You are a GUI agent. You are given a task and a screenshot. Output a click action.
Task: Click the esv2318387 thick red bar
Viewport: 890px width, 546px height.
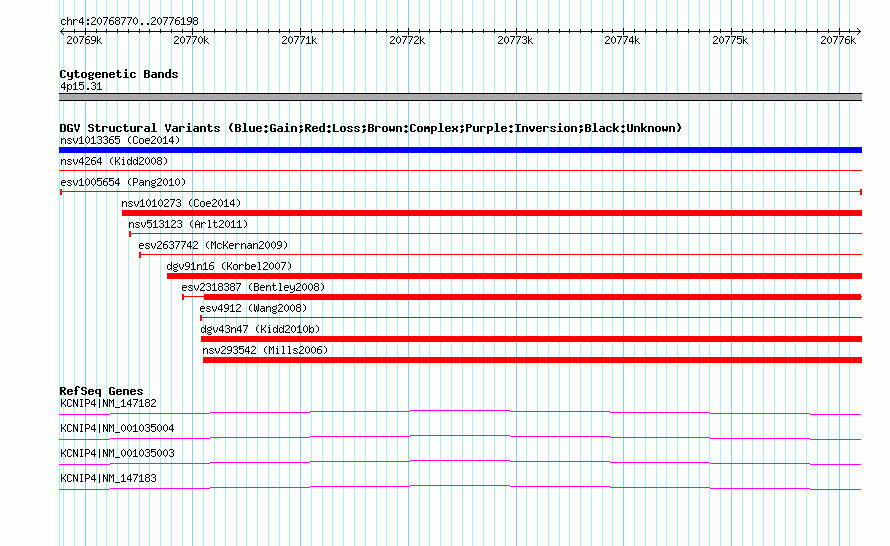pyautogui.click(x=532, y=297)
